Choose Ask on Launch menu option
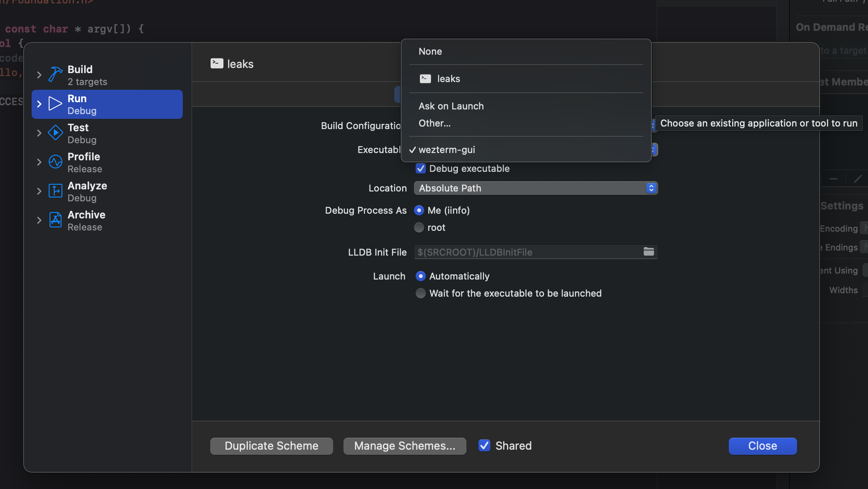 pos(451,106)
